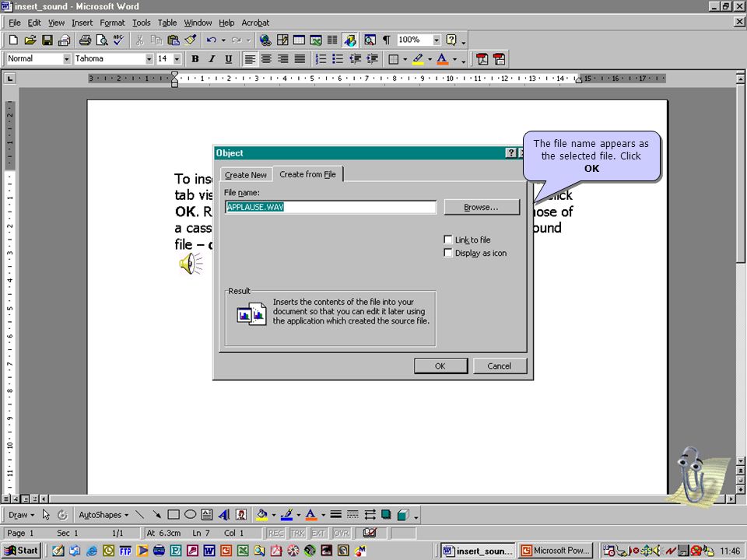Toggle Center alignment
Screen dimensions: 747x560
tap(266, 59)
